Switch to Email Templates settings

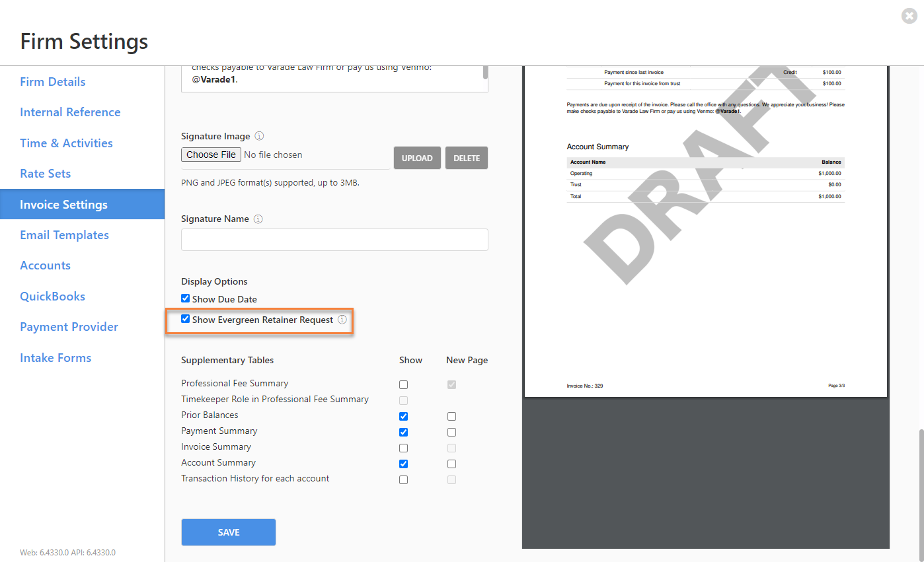point(64,234)
